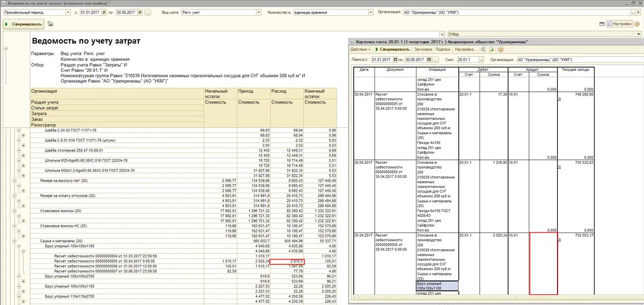Image resolution: width=644 pixels, height=305 pixels.
Task: Click the help question icon in main report
Action: tap(638, 24)
